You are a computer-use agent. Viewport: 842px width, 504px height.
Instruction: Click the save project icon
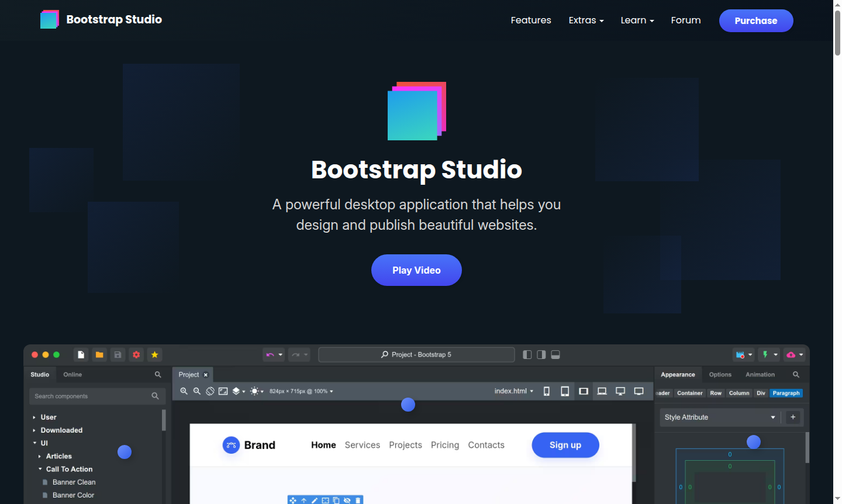[118, 354]
